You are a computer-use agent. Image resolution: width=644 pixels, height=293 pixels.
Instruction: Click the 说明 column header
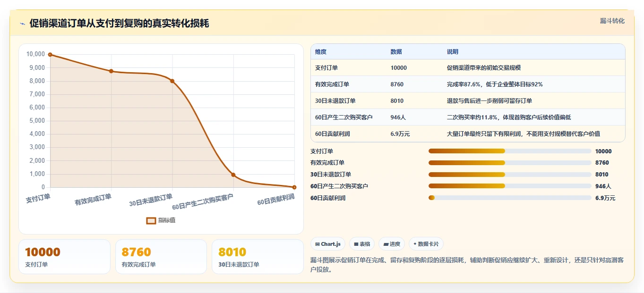(x=453, y=52)
